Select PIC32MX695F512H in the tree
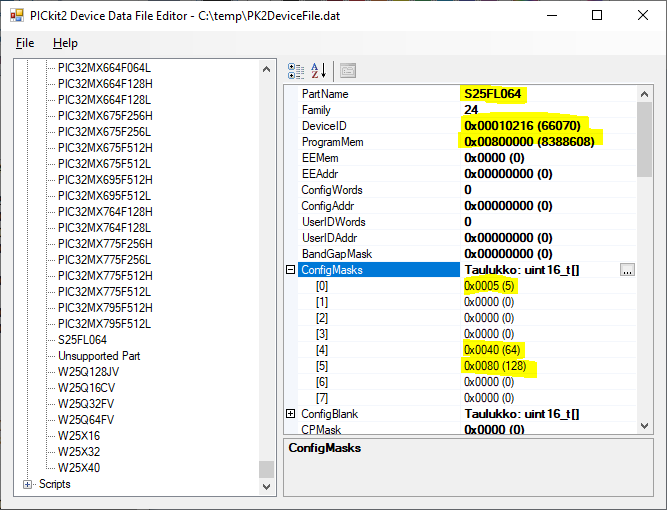 pos(105,180)
